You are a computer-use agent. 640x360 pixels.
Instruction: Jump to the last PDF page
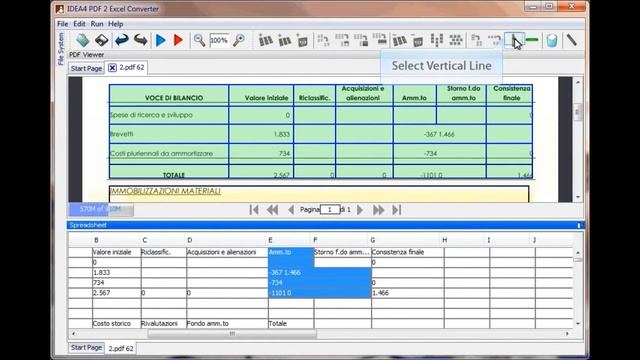[x=397, y=210]
